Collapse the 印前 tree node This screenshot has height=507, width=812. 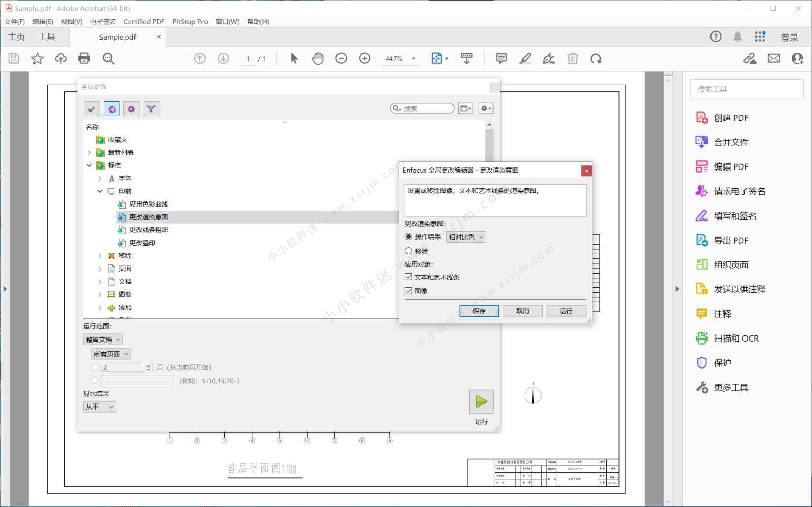(x=100, y=191)
